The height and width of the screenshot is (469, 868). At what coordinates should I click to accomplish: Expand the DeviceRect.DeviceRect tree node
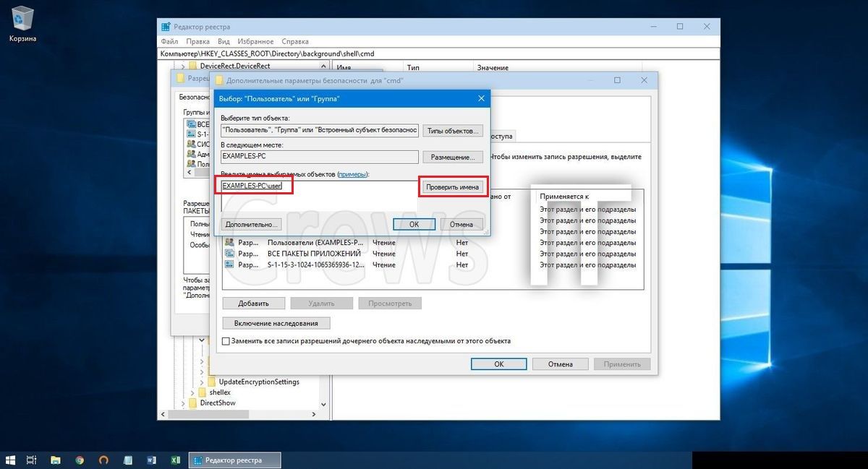(182, 66)
